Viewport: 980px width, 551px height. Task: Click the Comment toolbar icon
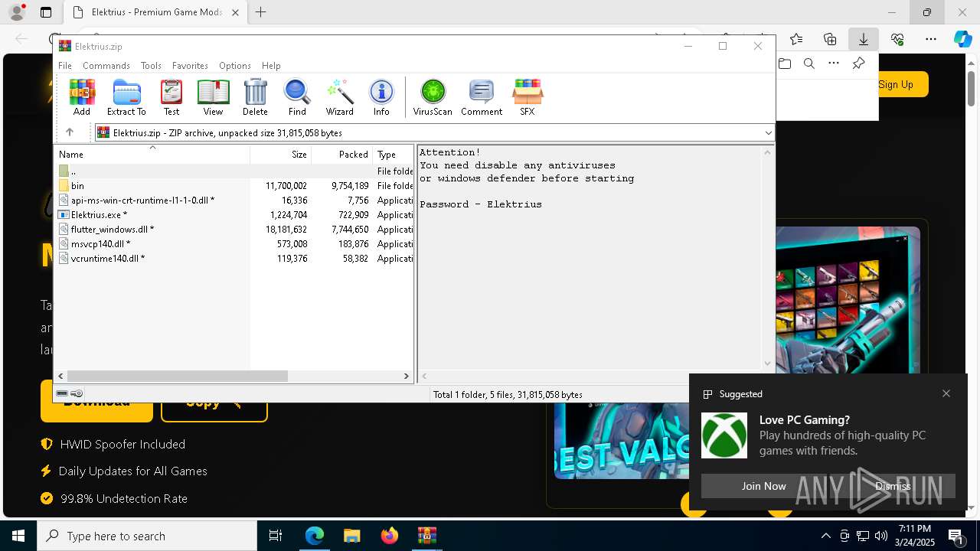coord(482,97)
